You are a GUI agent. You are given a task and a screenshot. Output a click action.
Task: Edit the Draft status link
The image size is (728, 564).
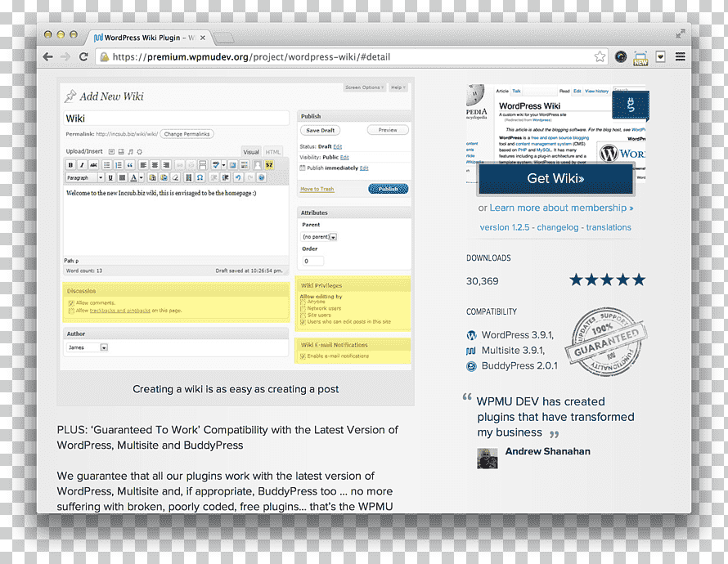click(x=338, y=146)
